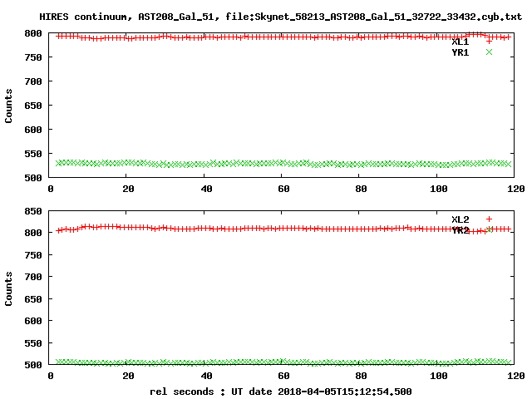Click the 20 x-axis label under the bottom plot
This screenshot has height=399, width=532.
click(128, 376)
